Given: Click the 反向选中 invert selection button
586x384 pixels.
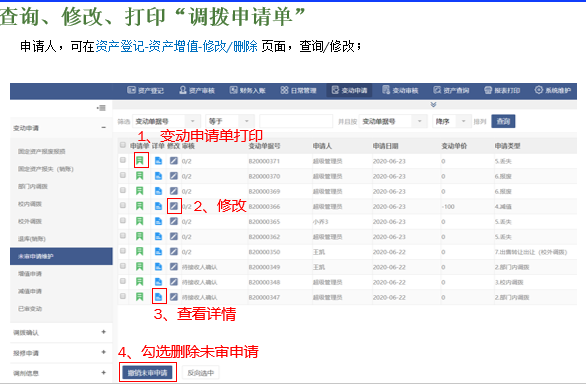Looking at the screenshot, I should click(201, 373).
